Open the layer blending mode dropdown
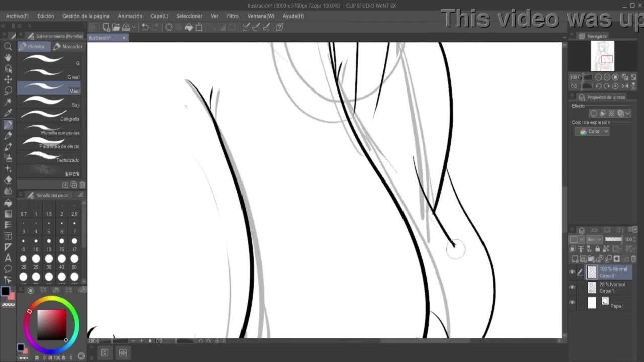644x362 pixels. pyautogui.click(x=591, y=240)
